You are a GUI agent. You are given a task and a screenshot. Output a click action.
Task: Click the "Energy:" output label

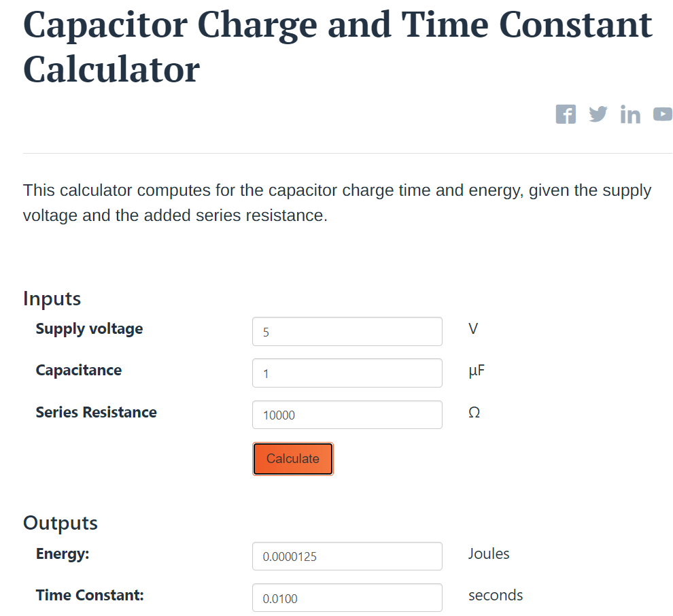(x=63, y=553)
